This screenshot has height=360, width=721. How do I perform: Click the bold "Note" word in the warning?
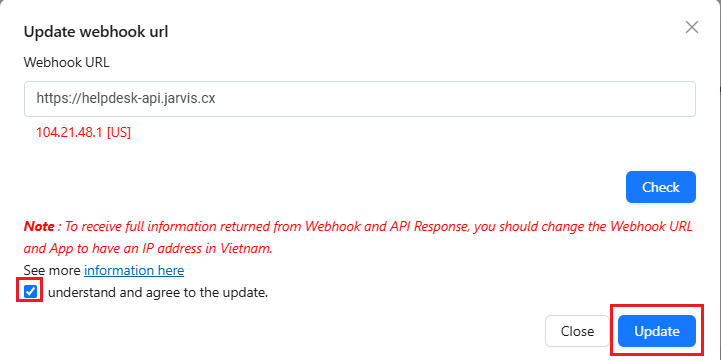tap(39, 226)
